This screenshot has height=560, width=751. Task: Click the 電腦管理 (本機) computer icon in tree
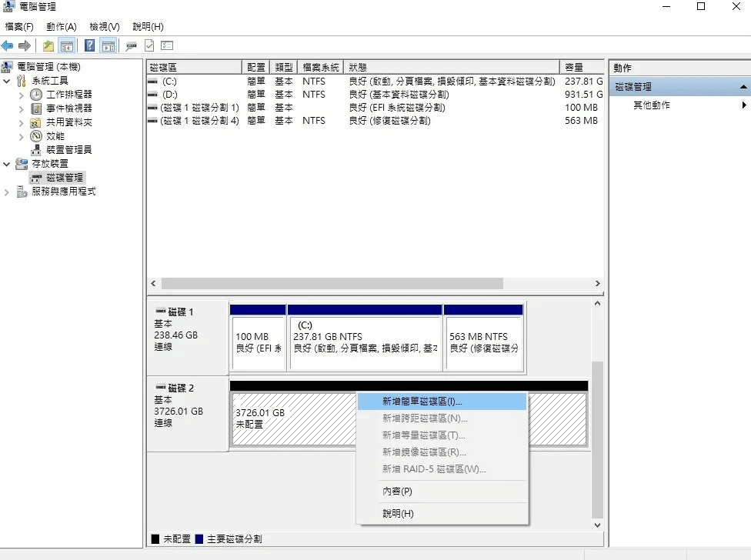[7, 66]
